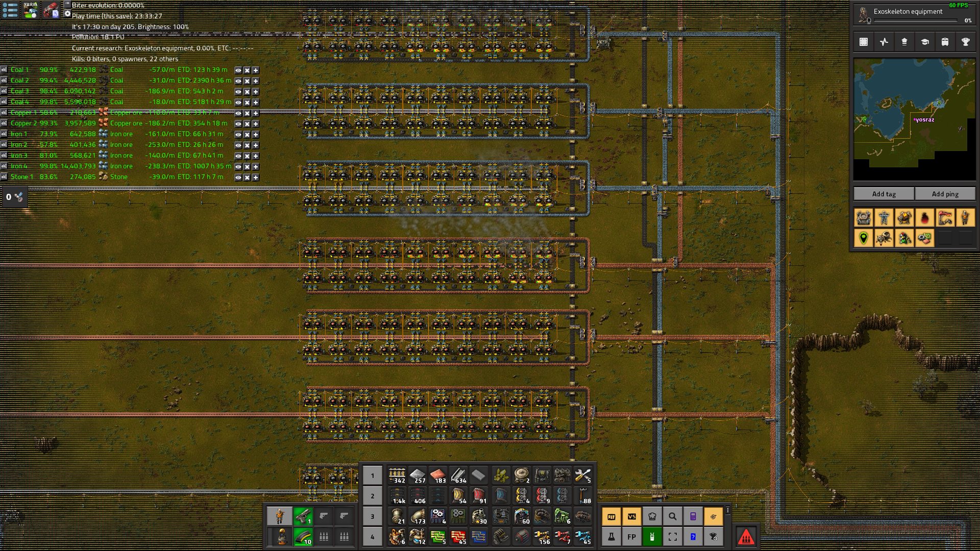Toggle the ALT mode shortcut button
The image size is (980, 551).
tap(611, 516)
